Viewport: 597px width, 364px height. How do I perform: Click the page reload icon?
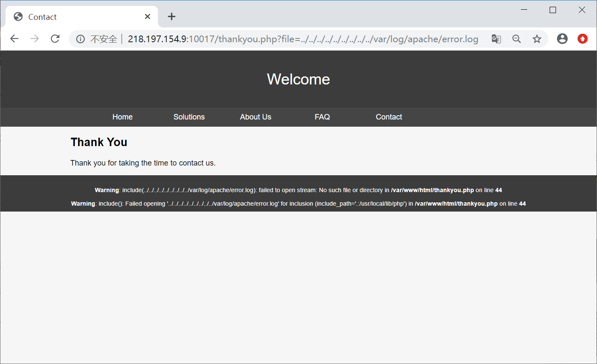pyautogui.click(x=55, y=38)
